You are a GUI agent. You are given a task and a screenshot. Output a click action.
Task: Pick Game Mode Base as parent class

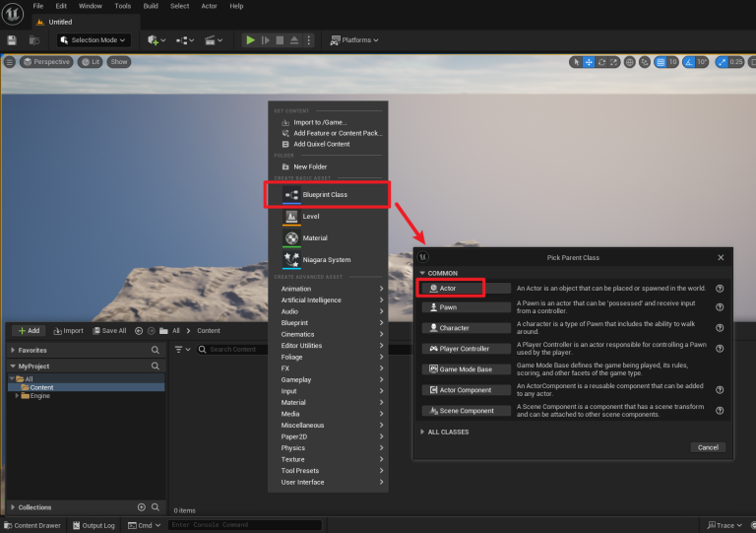pos(466,369)
